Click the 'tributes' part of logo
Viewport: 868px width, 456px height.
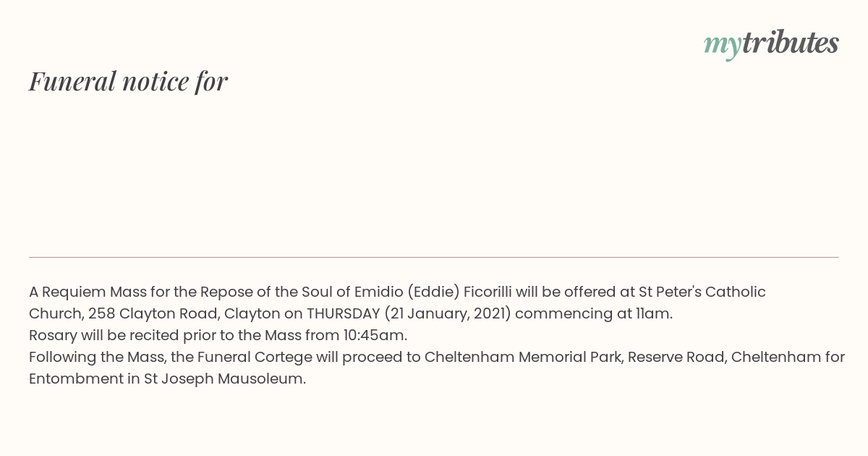791,42
